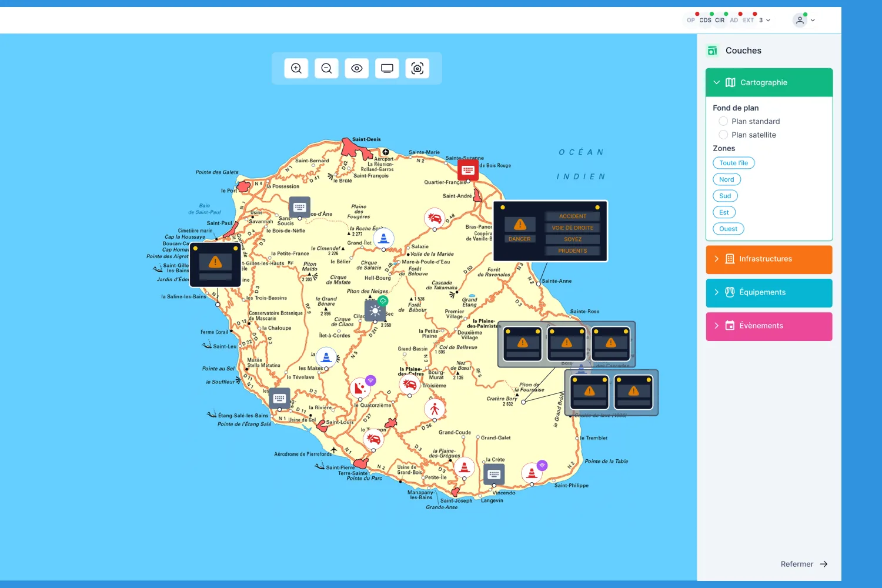
Task: Toggle the CIR status indicator
Action: [x=720, y=20]
